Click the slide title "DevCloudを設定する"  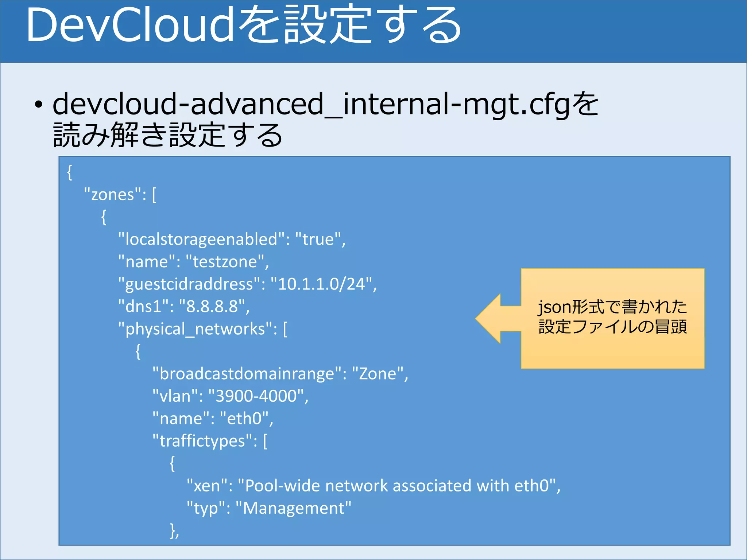click(244, 25)
